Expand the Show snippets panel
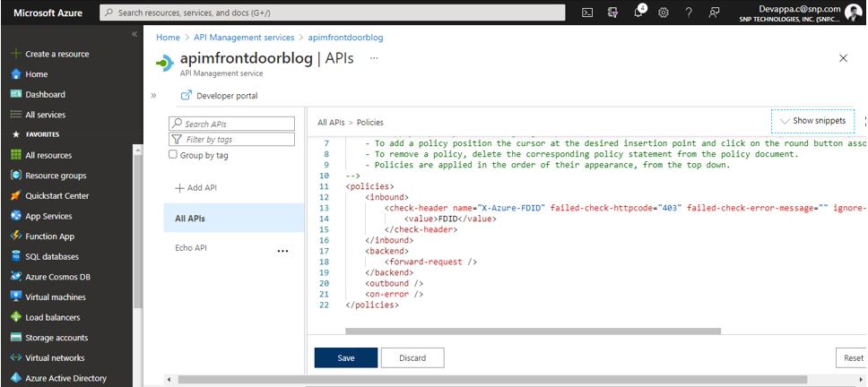Viewport: 868px width, 387px height. (812, 121)
